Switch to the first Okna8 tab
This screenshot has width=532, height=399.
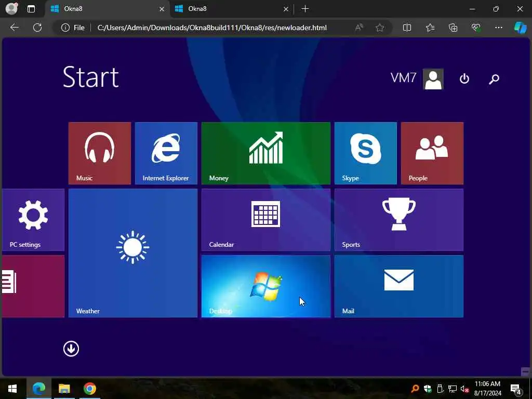pos(107,9)
